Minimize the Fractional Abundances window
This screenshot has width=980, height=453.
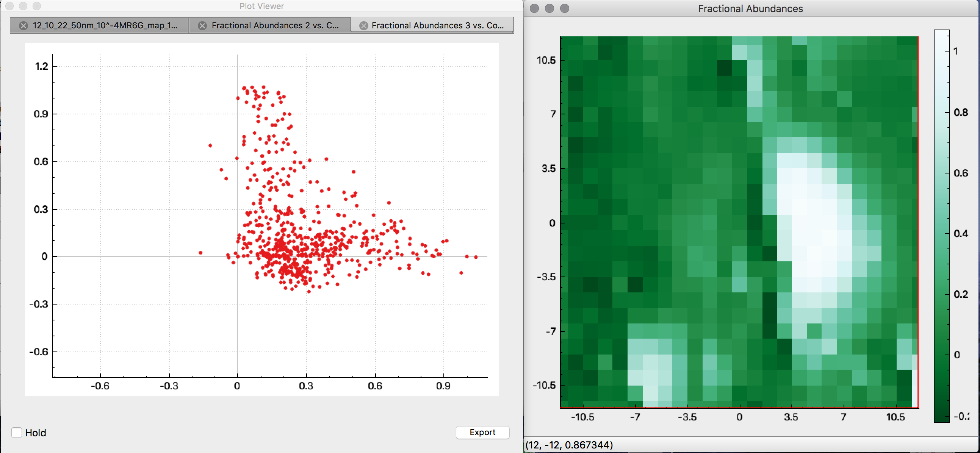click(x=549, y=8)
